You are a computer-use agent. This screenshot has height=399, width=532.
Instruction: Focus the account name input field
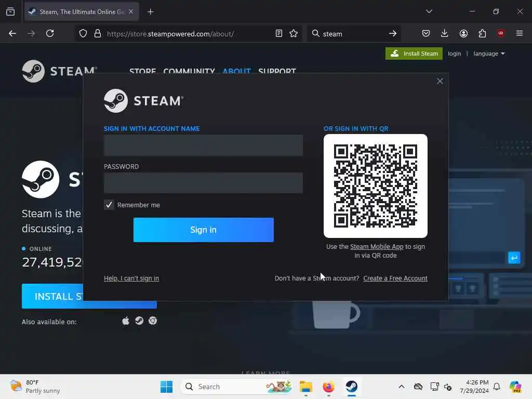pos(203,145)
